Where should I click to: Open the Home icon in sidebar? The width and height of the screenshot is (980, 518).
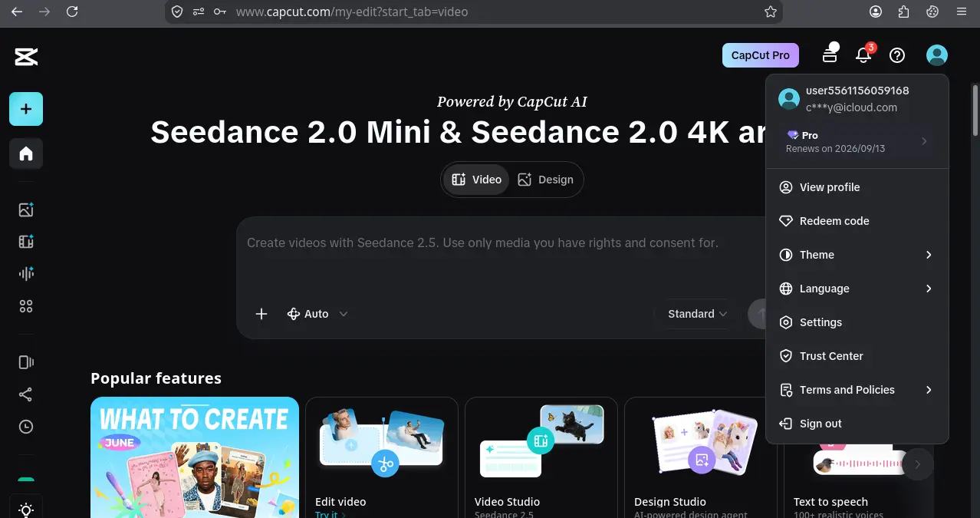tap(26, 153)
